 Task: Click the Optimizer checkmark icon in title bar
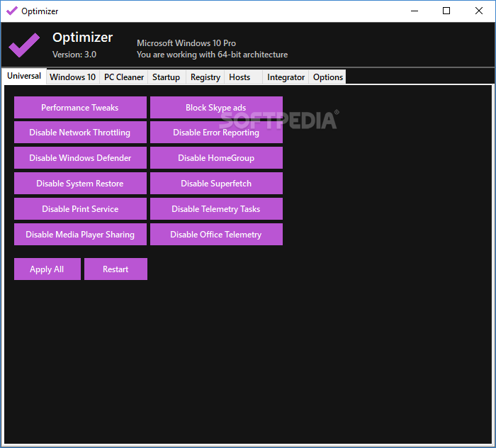pyautogui.click(x=12, y=11)
